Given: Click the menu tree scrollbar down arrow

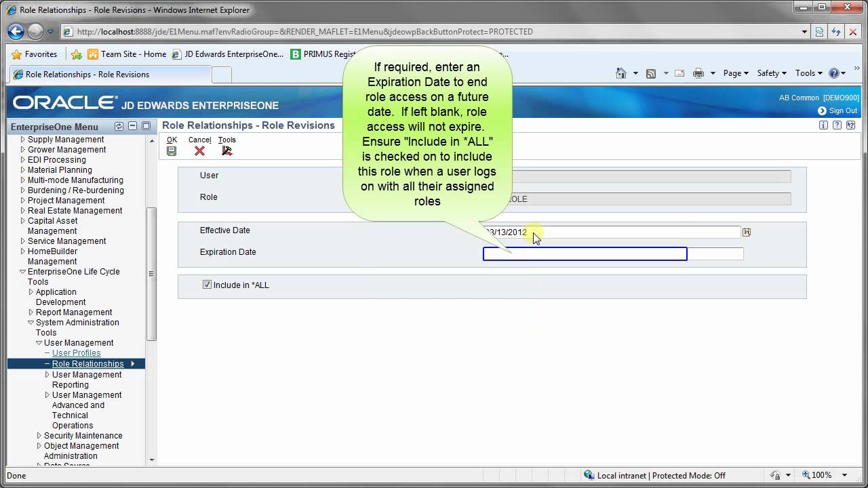Looking at the screenshot, I should [151, 460].
